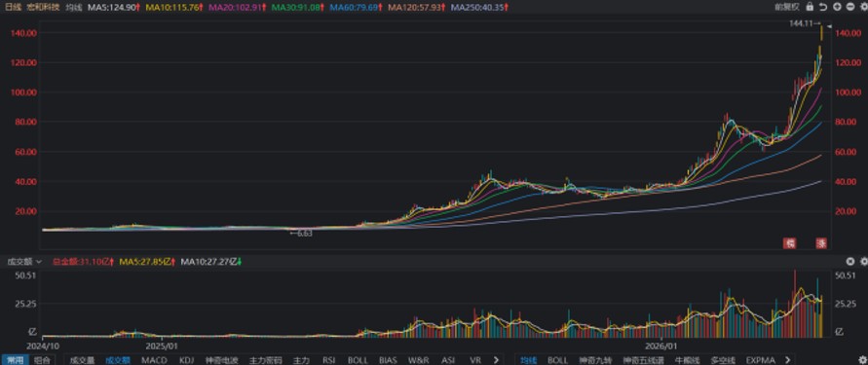This screenshot has width=868, height=365.
Task: Click the 6.63 low price annotation
Action: click(x=302, y=234)
